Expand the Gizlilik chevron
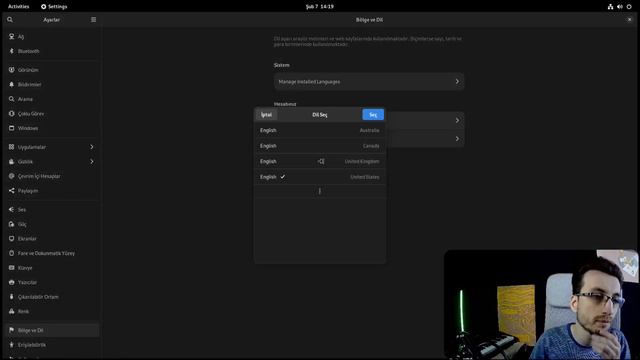The height and width of the screenshot is (360, 640). tap(92, 162)
